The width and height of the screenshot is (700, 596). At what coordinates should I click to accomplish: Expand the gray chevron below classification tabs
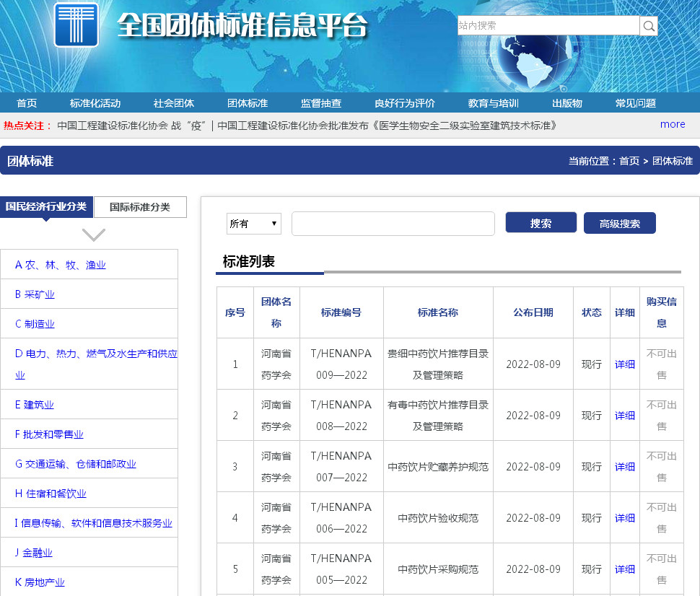pyautogui.click(x=94, y=235)
